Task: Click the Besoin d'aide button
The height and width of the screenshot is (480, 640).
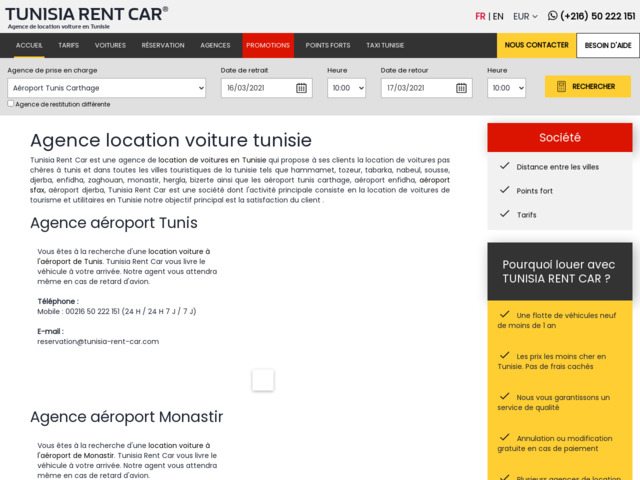Action: [x=608, y=45]
